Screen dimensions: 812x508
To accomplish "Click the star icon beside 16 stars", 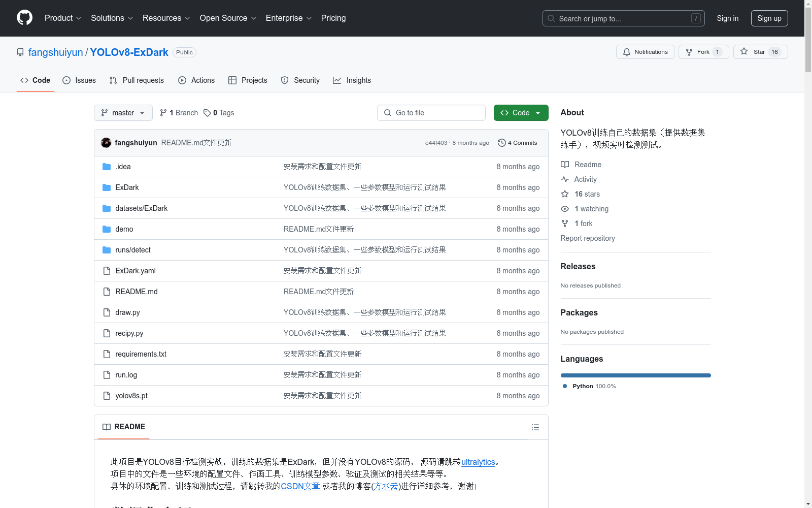I will [x=565, y=194].
